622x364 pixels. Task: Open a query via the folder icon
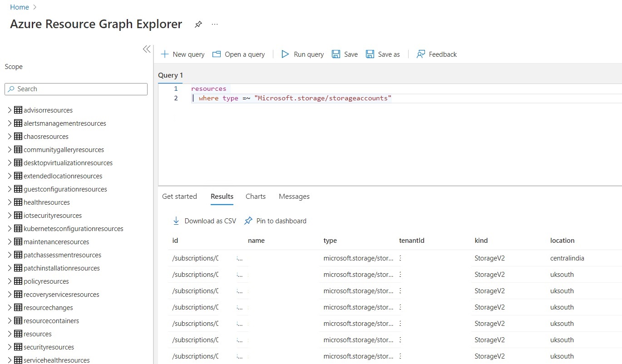[217, 54]
